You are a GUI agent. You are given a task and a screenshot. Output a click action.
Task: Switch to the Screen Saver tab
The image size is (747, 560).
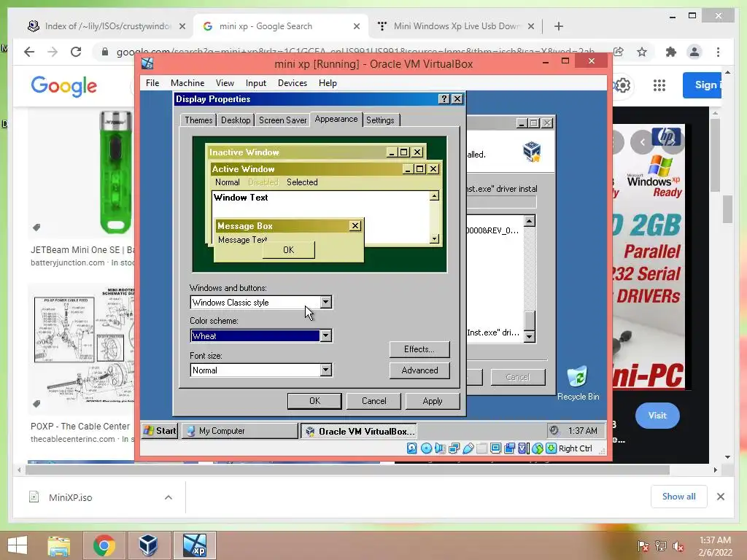(282, 120)
